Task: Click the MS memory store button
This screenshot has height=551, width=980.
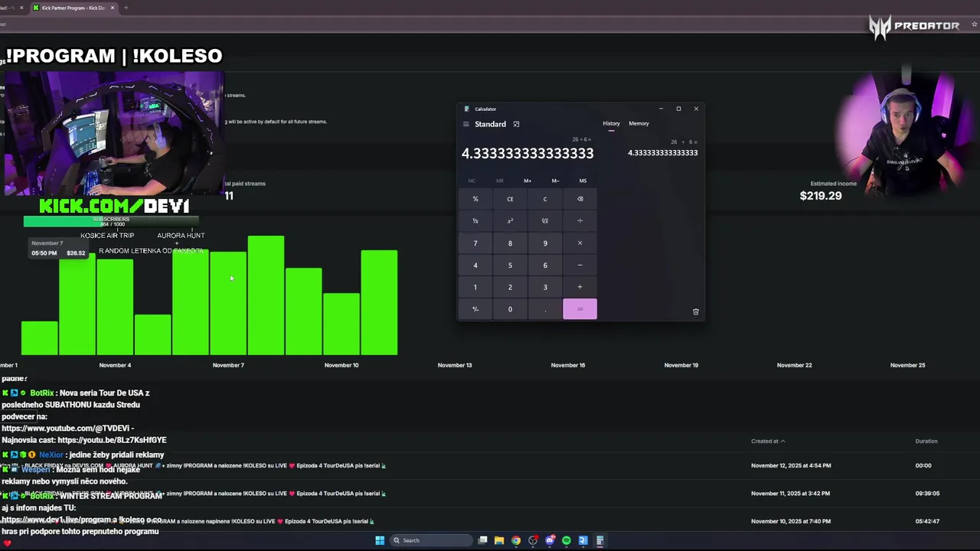Action: [583, 181]
